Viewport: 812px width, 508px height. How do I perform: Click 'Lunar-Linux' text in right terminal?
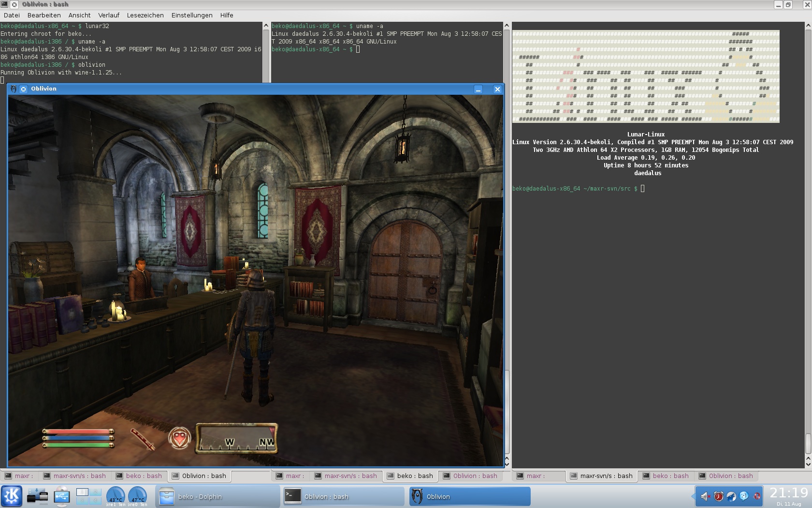coord(646,134)
